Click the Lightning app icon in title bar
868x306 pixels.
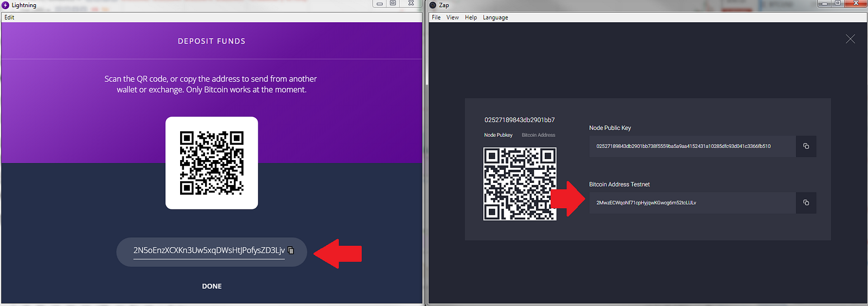tap(5, 5)
